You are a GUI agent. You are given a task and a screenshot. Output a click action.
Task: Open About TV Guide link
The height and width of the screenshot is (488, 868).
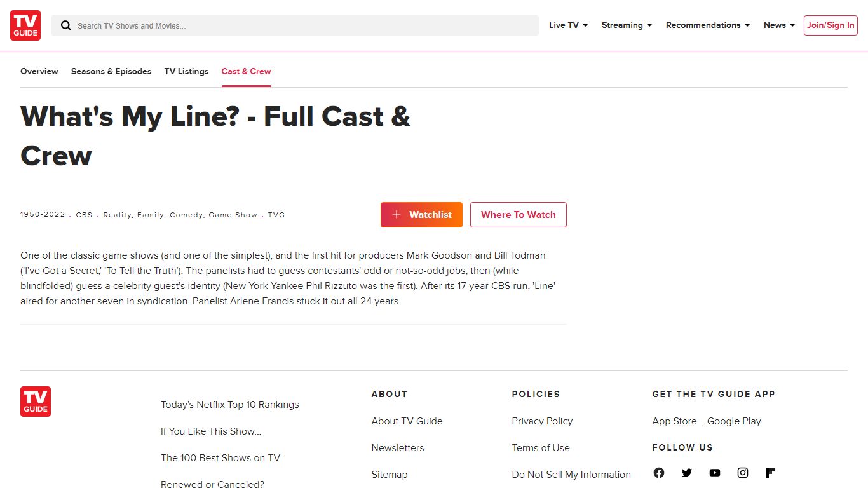pos(407,421)
